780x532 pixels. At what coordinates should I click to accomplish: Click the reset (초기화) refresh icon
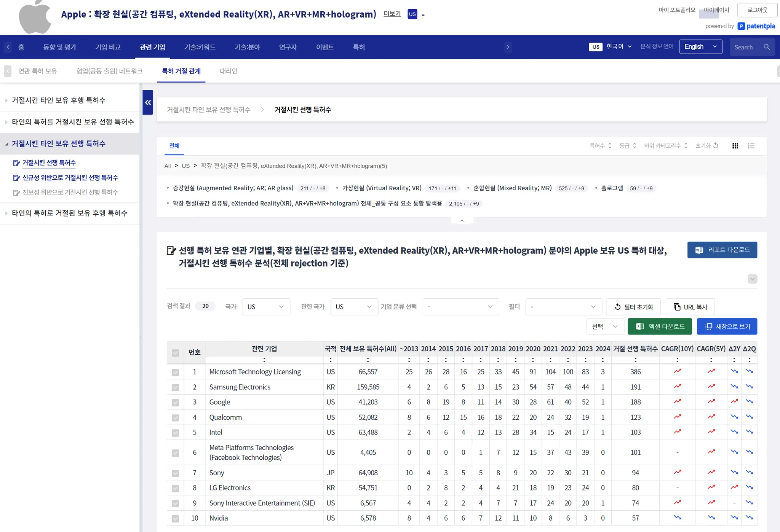pyautogui.click(x=716, y=146)
